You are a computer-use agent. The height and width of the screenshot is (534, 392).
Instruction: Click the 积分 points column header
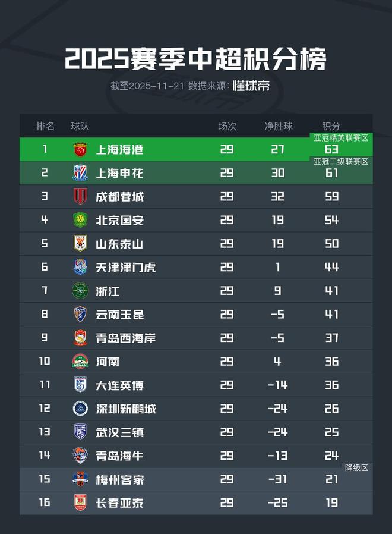coord(331,126)
